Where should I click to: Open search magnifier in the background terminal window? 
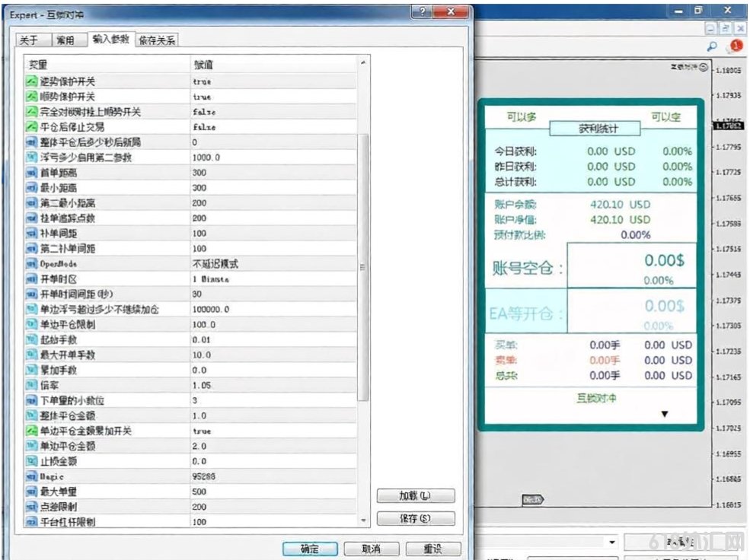point(712,46)
